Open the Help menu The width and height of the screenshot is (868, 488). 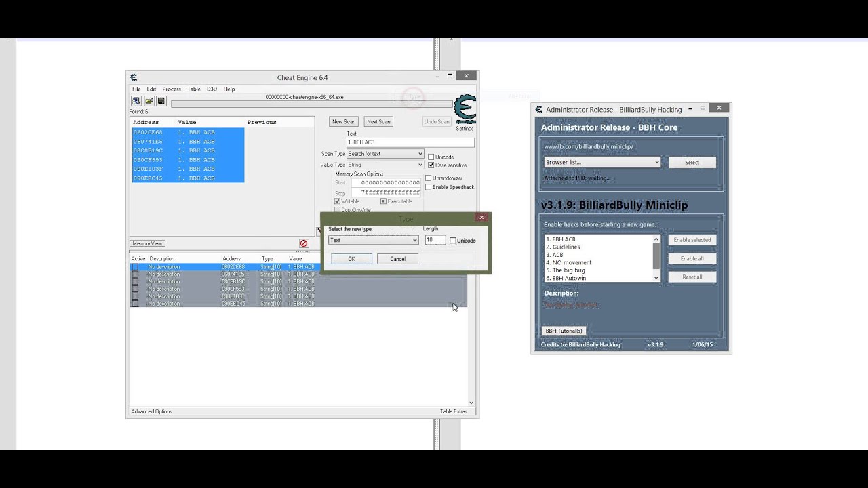(229, 89)
